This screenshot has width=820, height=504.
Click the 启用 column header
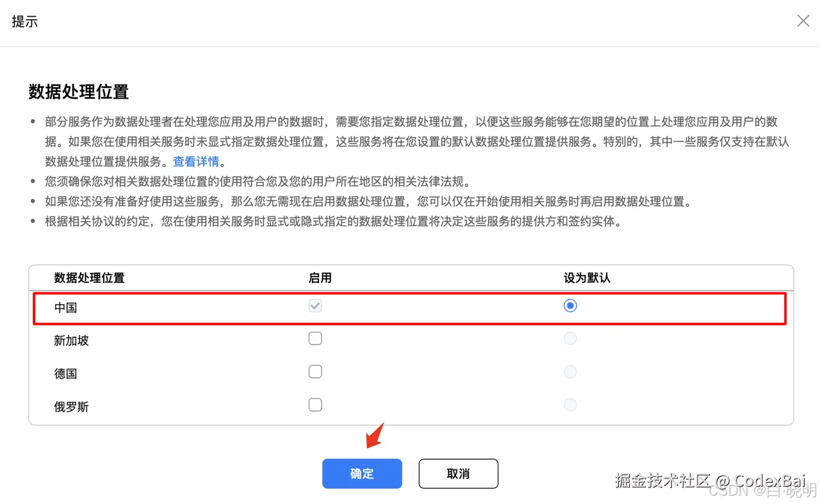320,278
